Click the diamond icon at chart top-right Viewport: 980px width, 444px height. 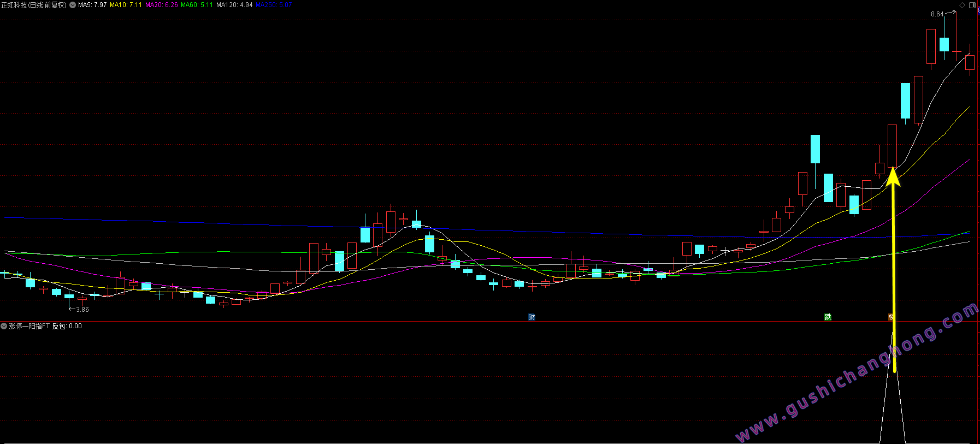(x=962, y=5)
